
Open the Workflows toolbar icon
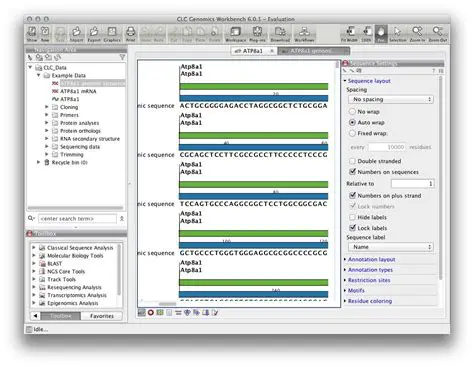(x=304, y=34)
